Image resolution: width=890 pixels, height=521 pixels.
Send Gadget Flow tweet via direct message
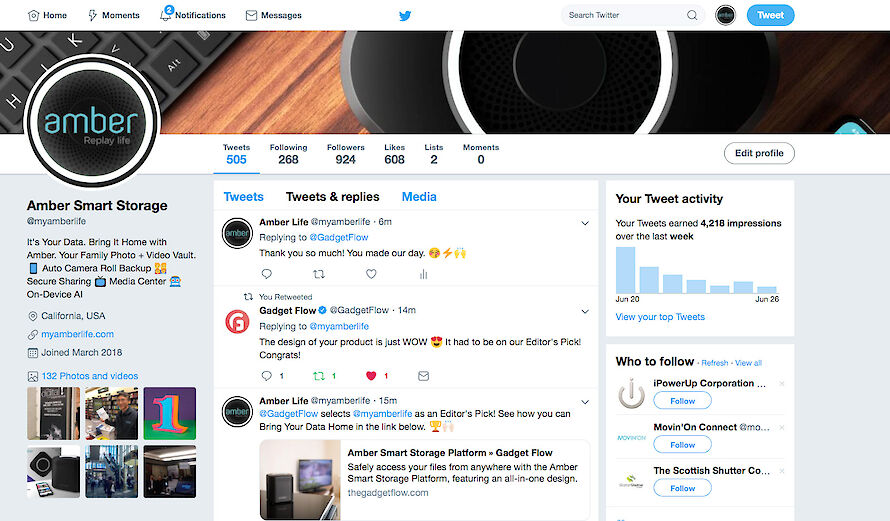(423, 376)
